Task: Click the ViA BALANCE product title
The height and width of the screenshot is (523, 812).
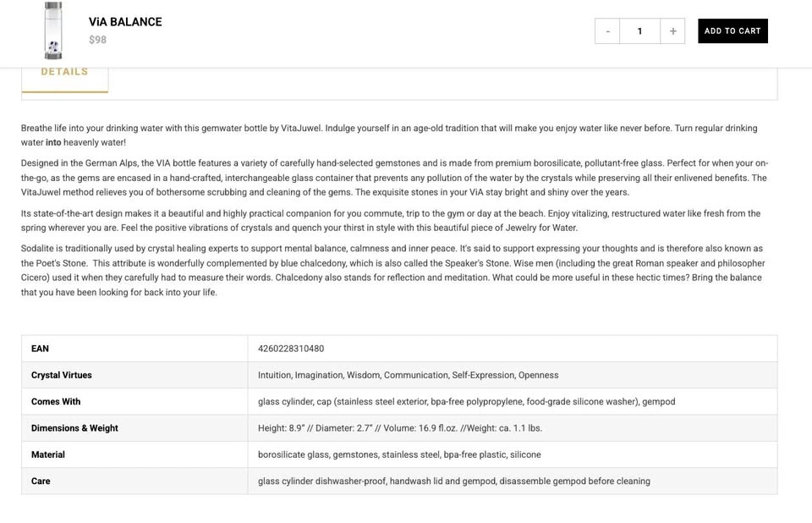Action: tap(125, 22)
